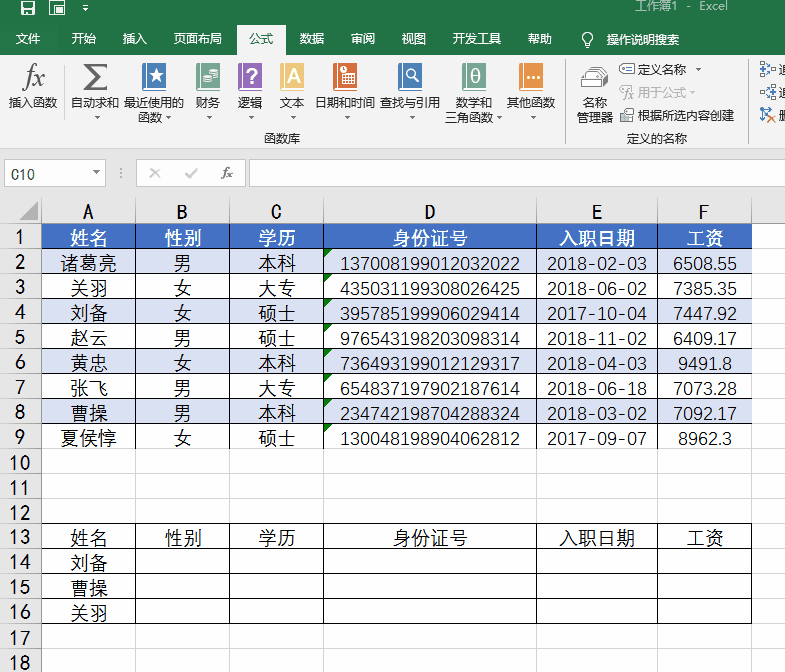Click the 操作说明搜索 box
Viewport: 785px width, 672px height.
point(643,40)
